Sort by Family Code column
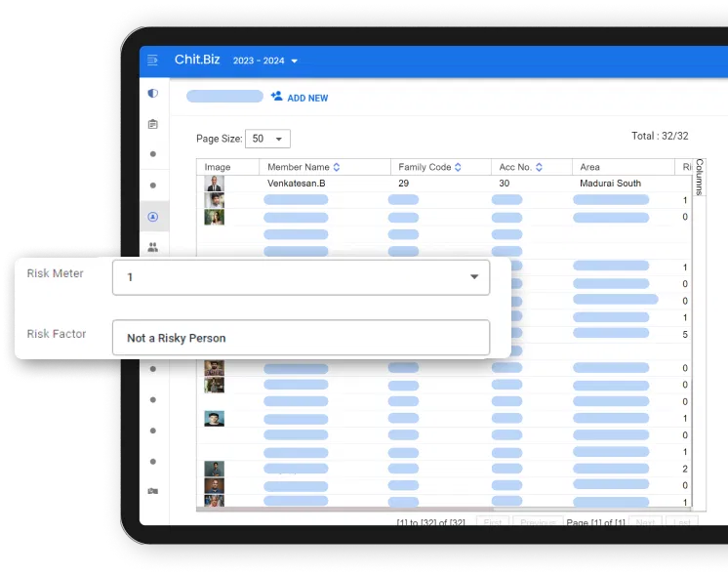The height and width of the screenshot is (575, 728). click(458, 167)
